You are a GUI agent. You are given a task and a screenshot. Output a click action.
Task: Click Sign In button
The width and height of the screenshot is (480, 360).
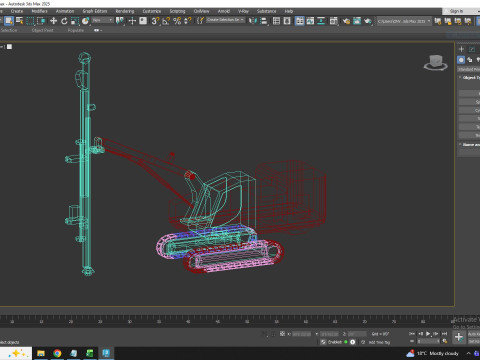tap(456, 11)
